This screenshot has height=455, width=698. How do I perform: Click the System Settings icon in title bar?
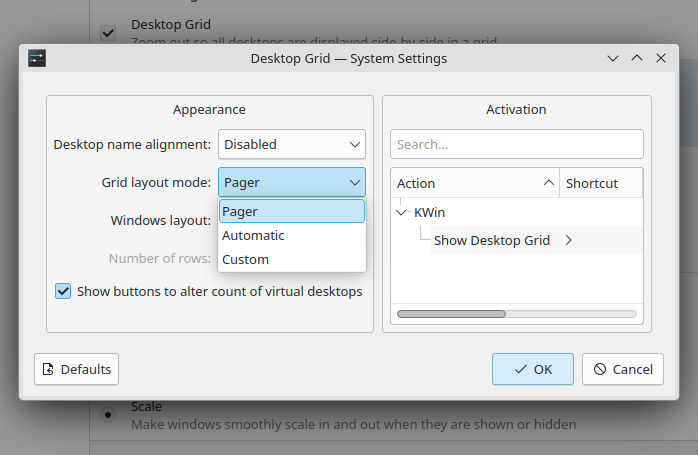point(37,59)
